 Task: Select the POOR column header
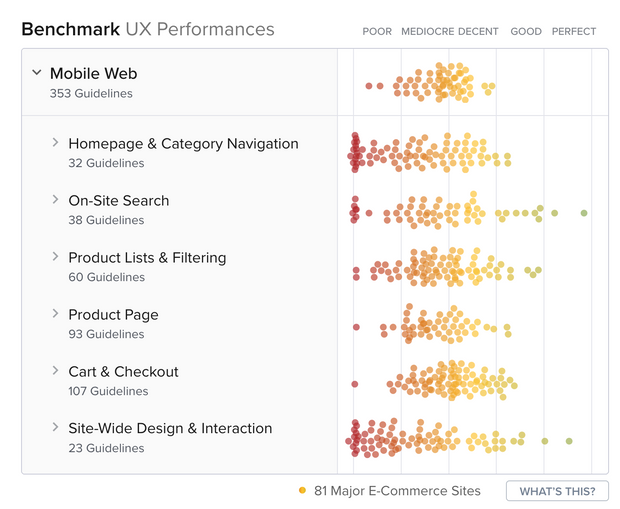(377, 32)
